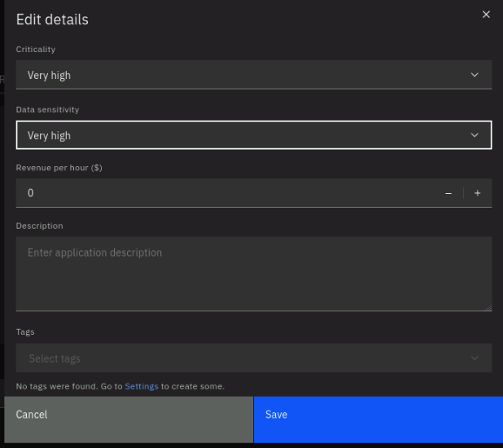Click the chevron arrow in Data sensitivity field
The height and width of the screenshot is (448, 503).
pos(475,135)
